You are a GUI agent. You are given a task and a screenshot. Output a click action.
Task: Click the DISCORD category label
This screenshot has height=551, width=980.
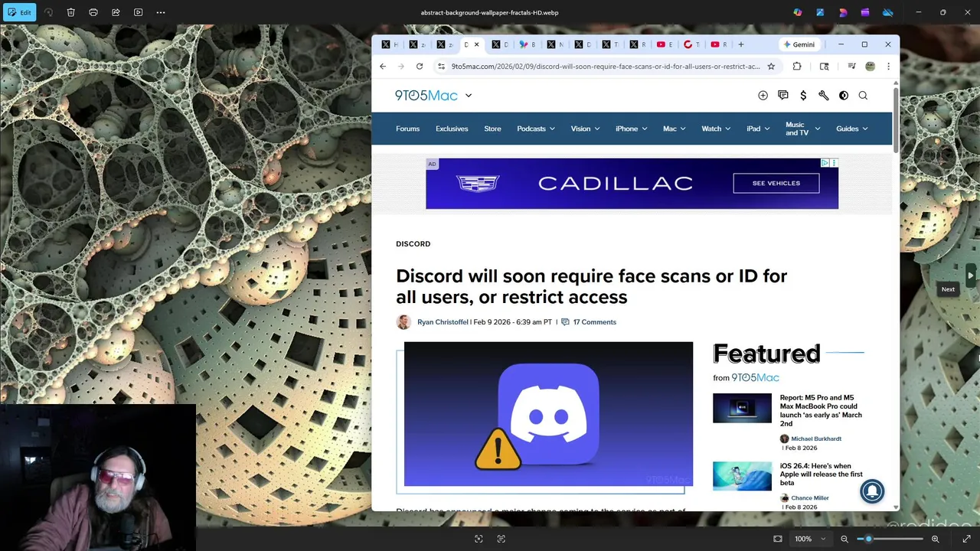pos(413,244)
